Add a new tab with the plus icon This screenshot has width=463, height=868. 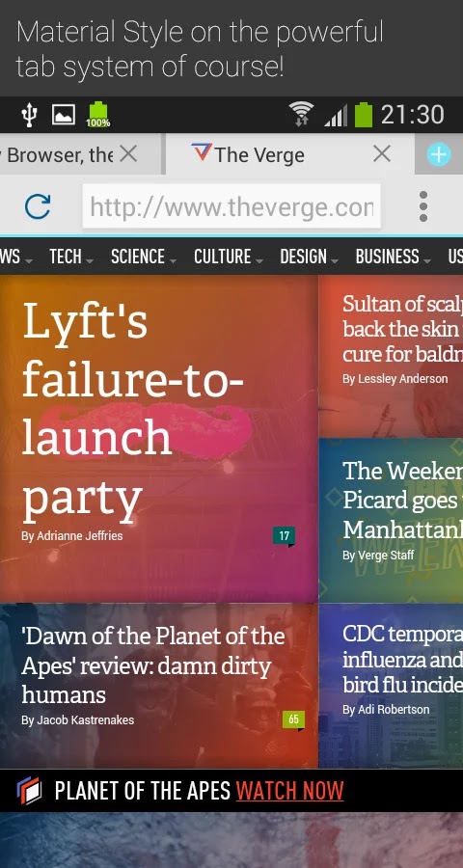coord(439,154)
